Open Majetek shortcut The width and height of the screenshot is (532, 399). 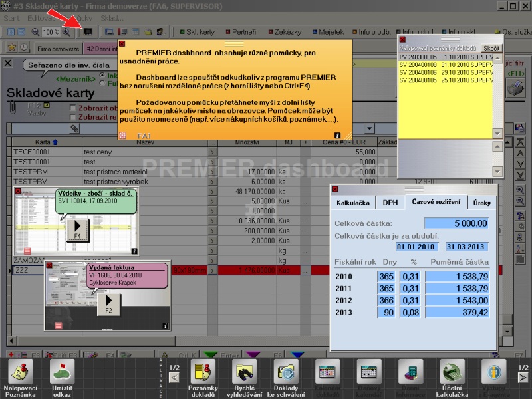(x=328, y=32)
